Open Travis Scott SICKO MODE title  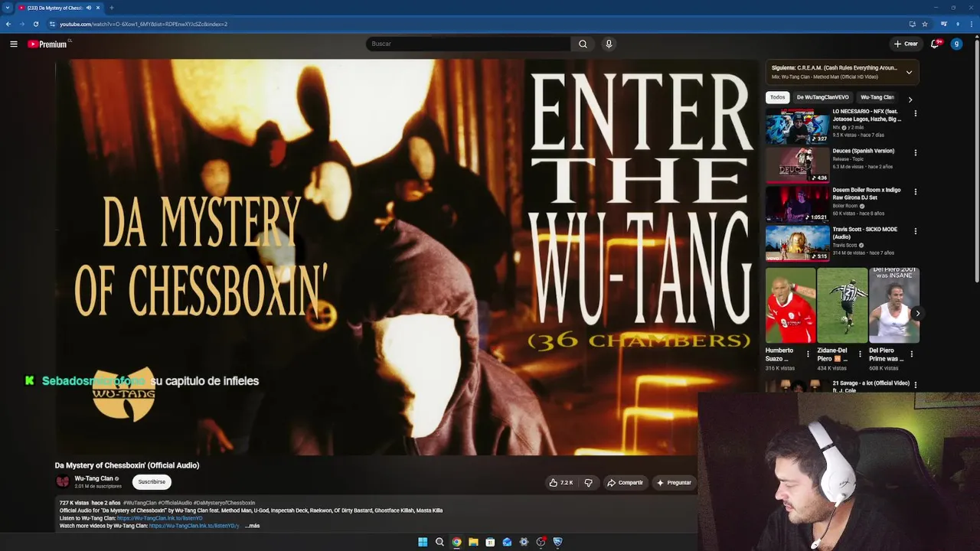click(x=864, y=233)
